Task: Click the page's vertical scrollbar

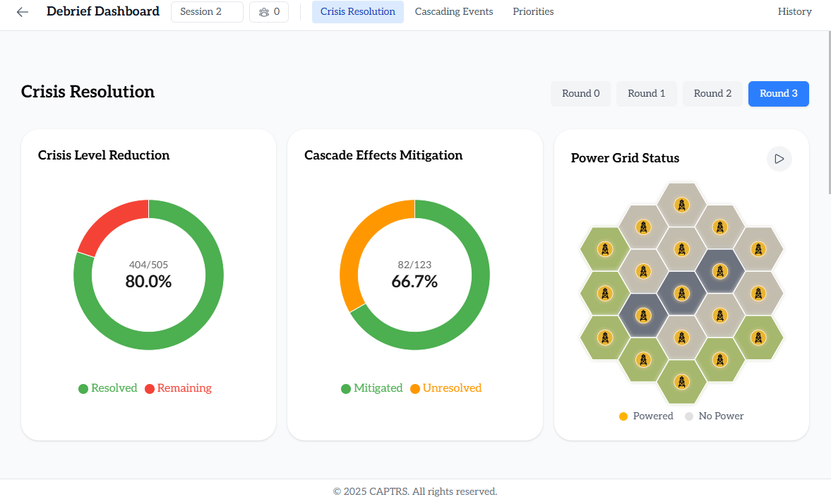Action: click(x=828, y=113)
